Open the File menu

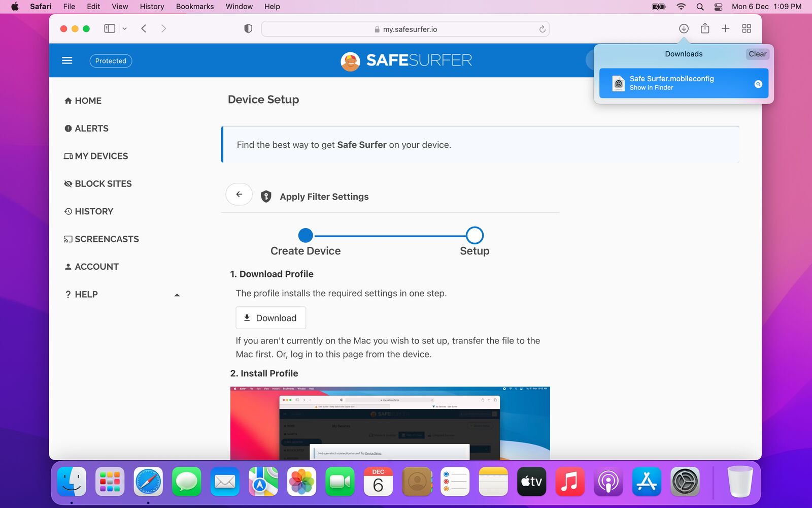pos(69,7)
